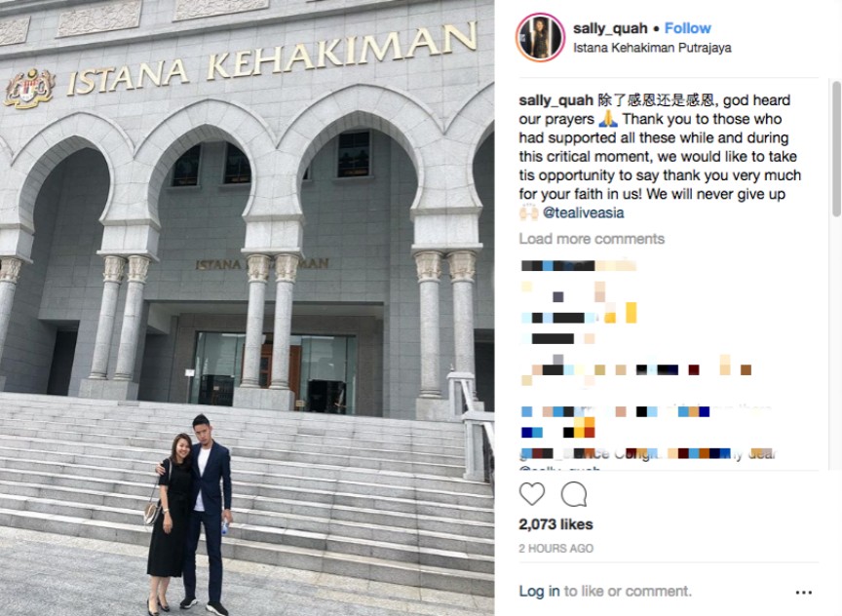Open the 2 HOURS AGO timestamp

point(555,549)
